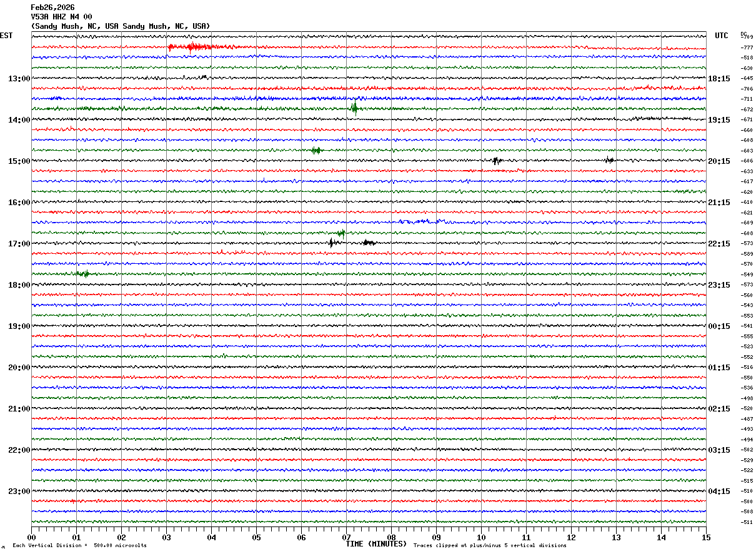Viewport: 756px width, 554px height.
Task: Click the 22:15 UTC label
Action: pyautogui.click(x=719, y=244)
